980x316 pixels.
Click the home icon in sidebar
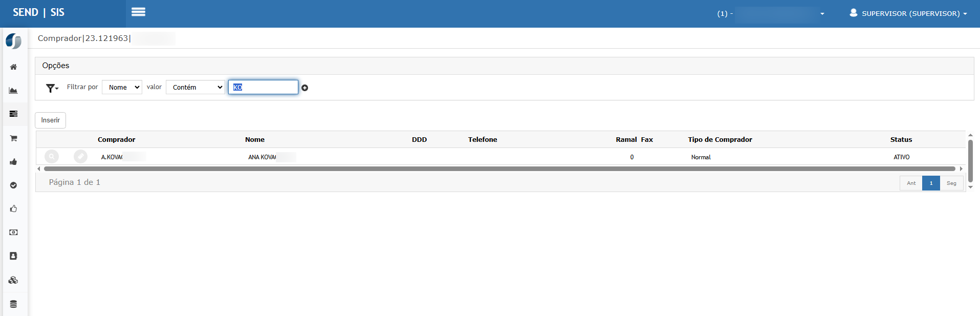coord(14,67)
